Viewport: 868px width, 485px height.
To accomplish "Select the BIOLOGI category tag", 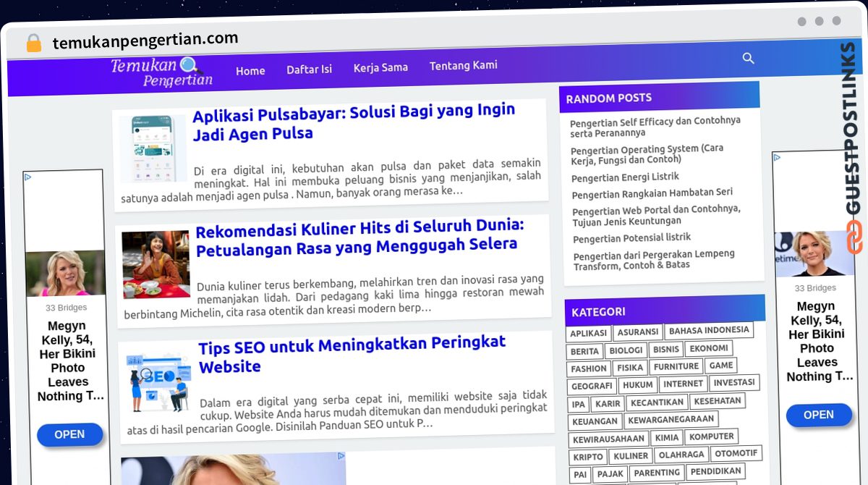I will click(626, 350).
